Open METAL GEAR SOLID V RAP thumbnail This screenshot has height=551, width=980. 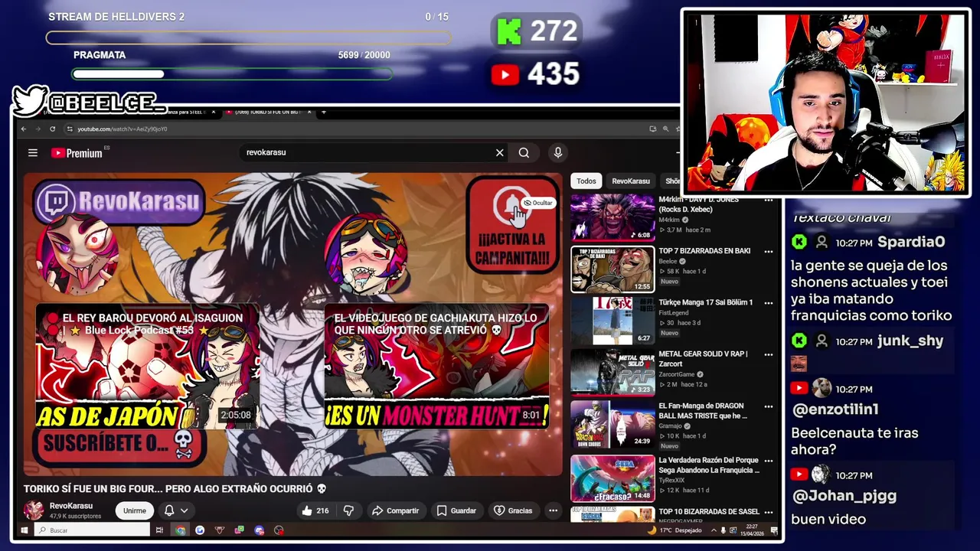612,373
